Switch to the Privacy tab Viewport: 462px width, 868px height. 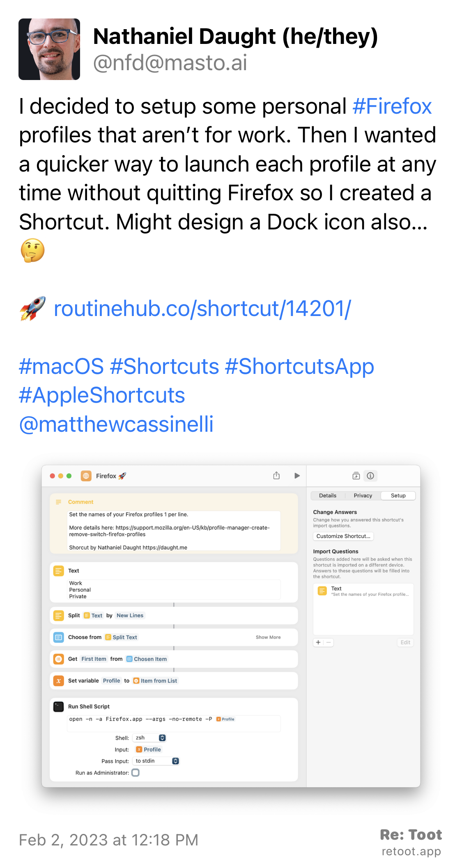363,495
